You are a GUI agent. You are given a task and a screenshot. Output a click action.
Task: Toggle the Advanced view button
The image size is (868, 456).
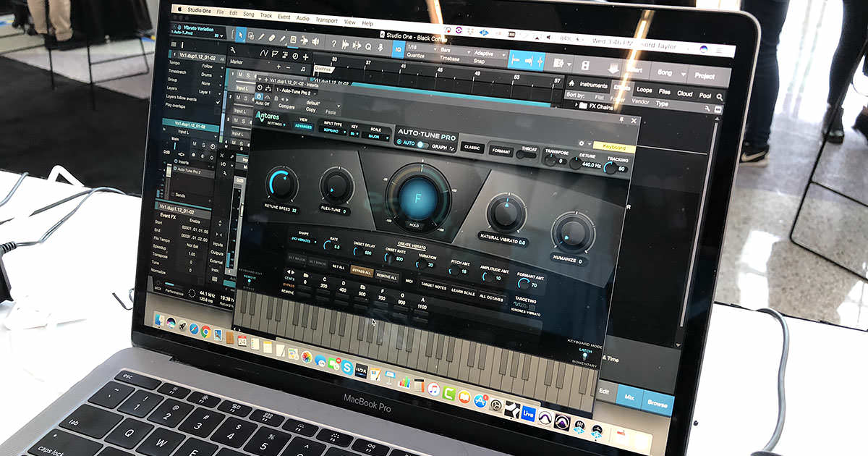tap(303, 127)
